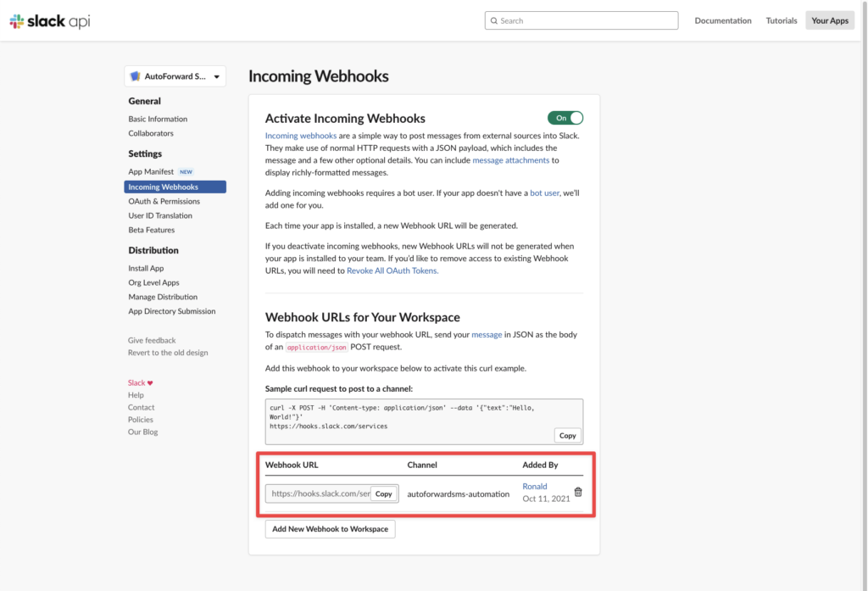Open the Your Apps tab
The height and width of the screenshot is (591, 868).
(x=830, y=20)
